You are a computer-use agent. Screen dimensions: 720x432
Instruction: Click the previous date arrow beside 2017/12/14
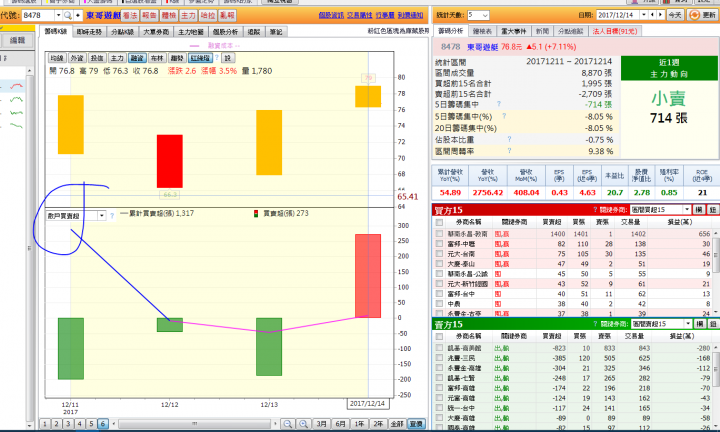tap(652, 15)
